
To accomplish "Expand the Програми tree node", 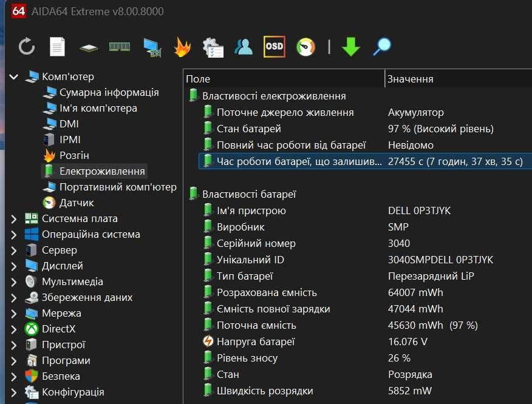I will point(13,360).
